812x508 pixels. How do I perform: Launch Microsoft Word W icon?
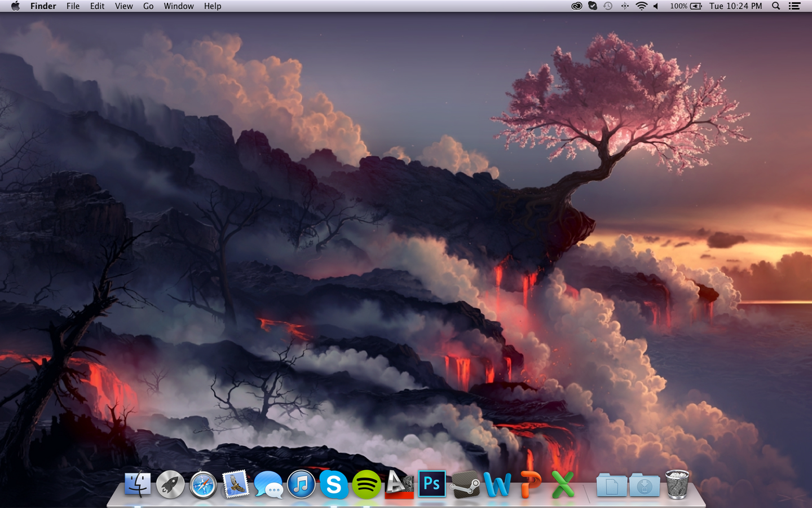[x=497, y=484]
